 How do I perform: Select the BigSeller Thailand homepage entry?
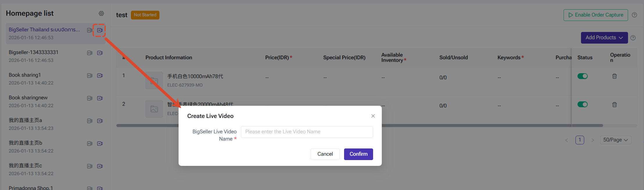[55, 33]
